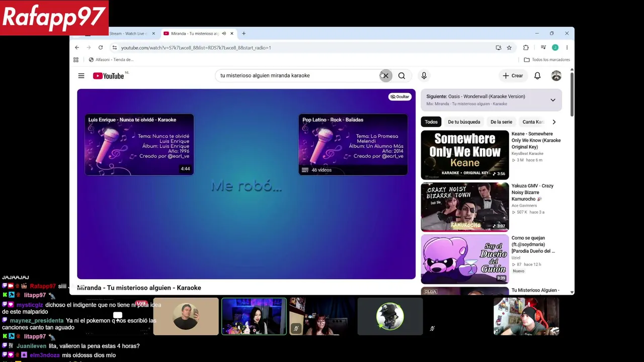Click the Crear button
The width and height of the screenshot is (644, 362).
click(x=513, y=76)
